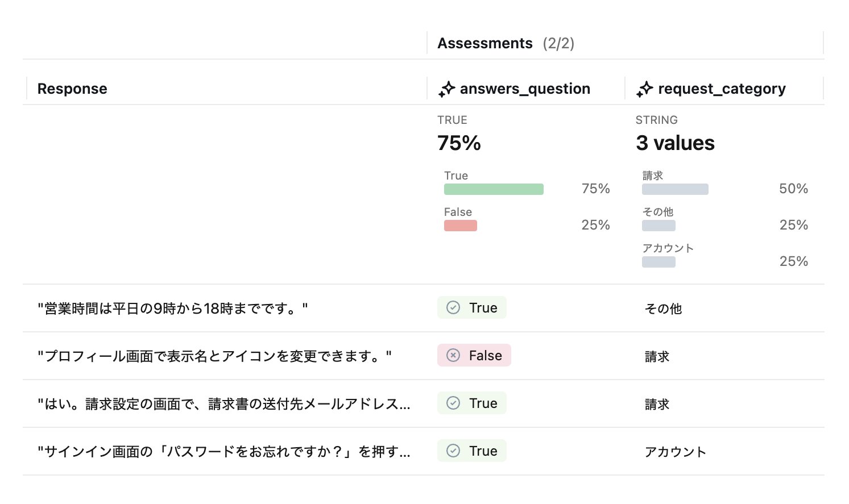Screen dimensions: 849x504
Task: Click the 3 values summary
Action: point(675,143)
